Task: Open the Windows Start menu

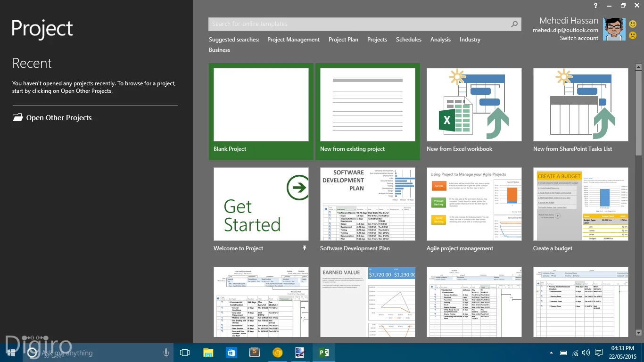Action: pos(11,353)
